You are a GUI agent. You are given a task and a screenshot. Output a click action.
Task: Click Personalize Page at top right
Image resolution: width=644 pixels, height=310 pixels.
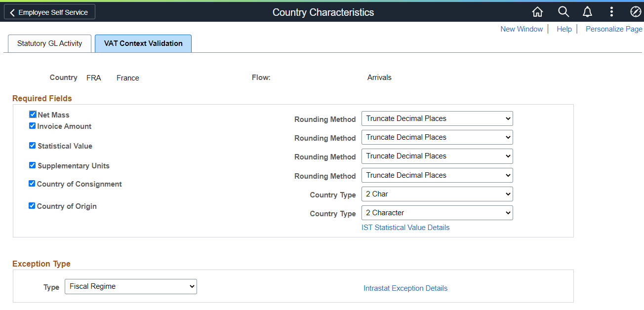(x=614, y=29)
